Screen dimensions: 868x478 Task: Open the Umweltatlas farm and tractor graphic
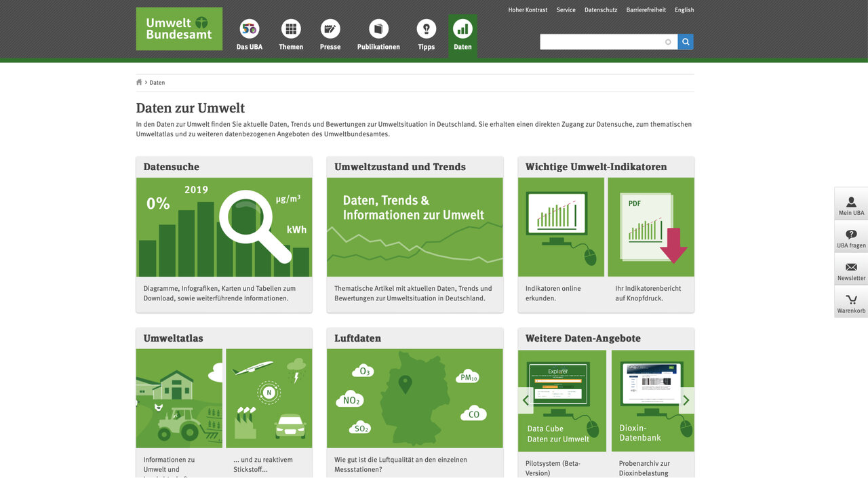[179, 399]
